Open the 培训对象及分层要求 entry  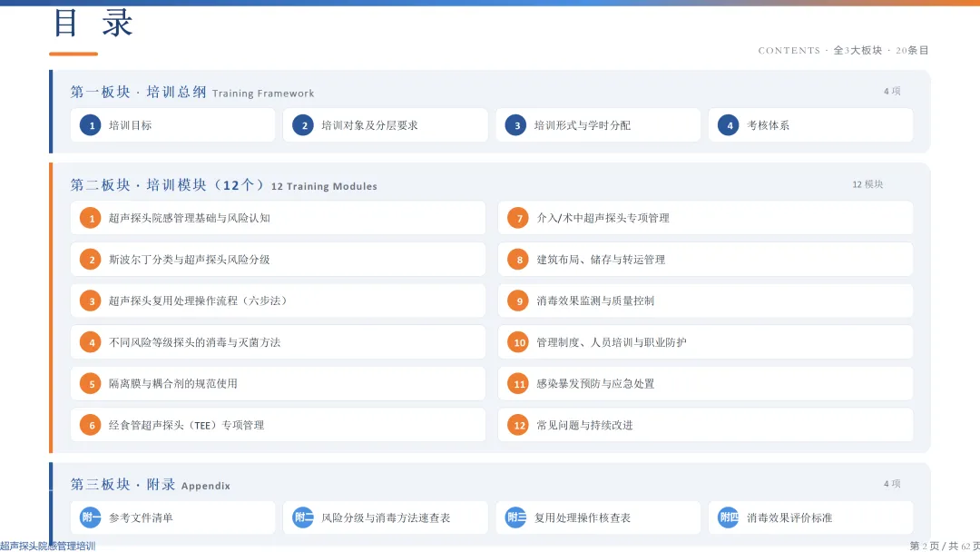[385, 125]
